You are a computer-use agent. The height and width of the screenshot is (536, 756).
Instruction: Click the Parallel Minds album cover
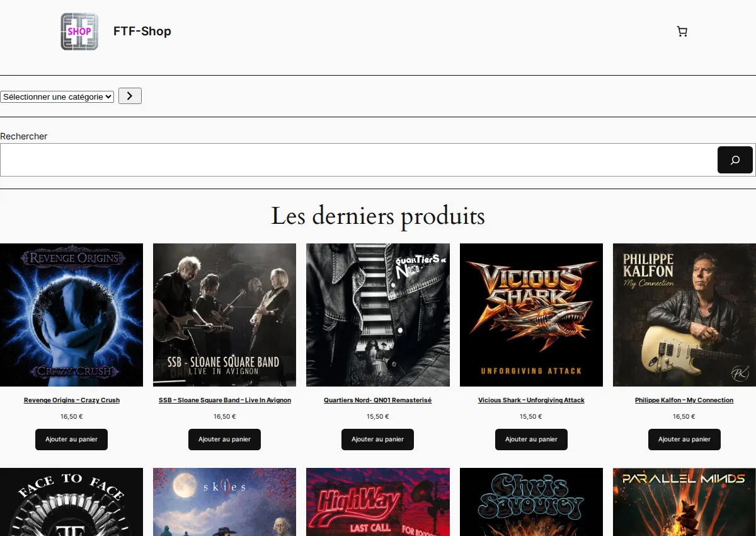(684, 502)
